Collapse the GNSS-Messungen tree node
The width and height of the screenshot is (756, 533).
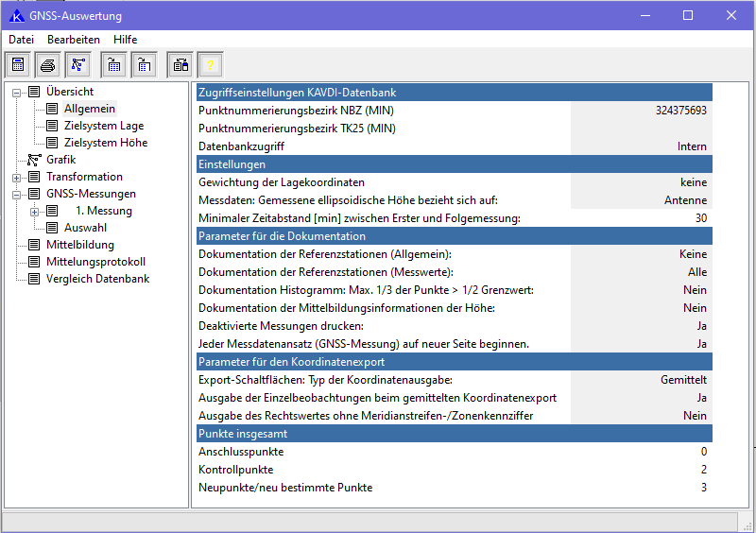pos(16,194)
